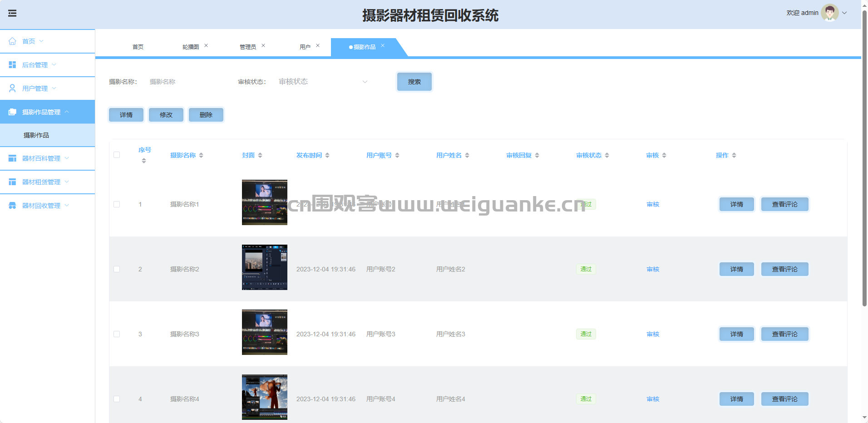Viewport: 868px width, 423px height.
Task: Click the 器材回收管理 sidebar icon
Action: [12, 206]
